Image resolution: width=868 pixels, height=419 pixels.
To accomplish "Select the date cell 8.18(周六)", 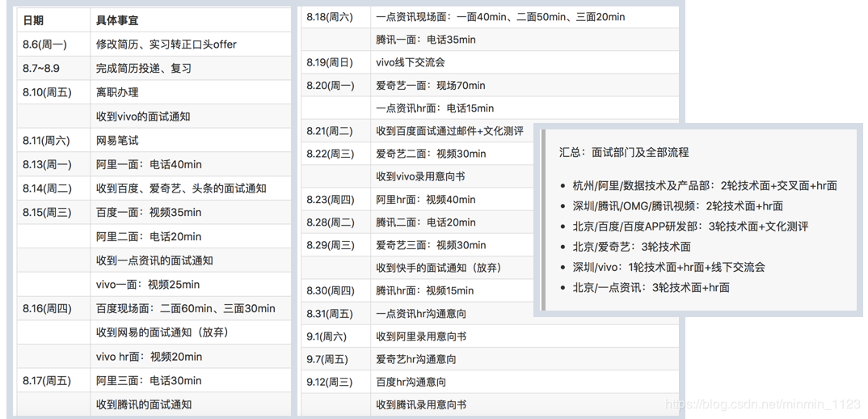I will coord(335,17).
